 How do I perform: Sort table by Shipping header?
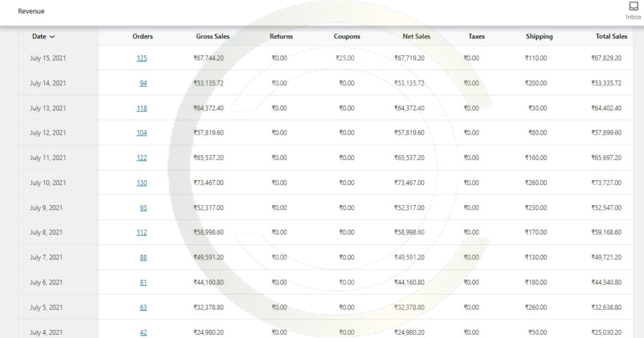click(539, 36)
